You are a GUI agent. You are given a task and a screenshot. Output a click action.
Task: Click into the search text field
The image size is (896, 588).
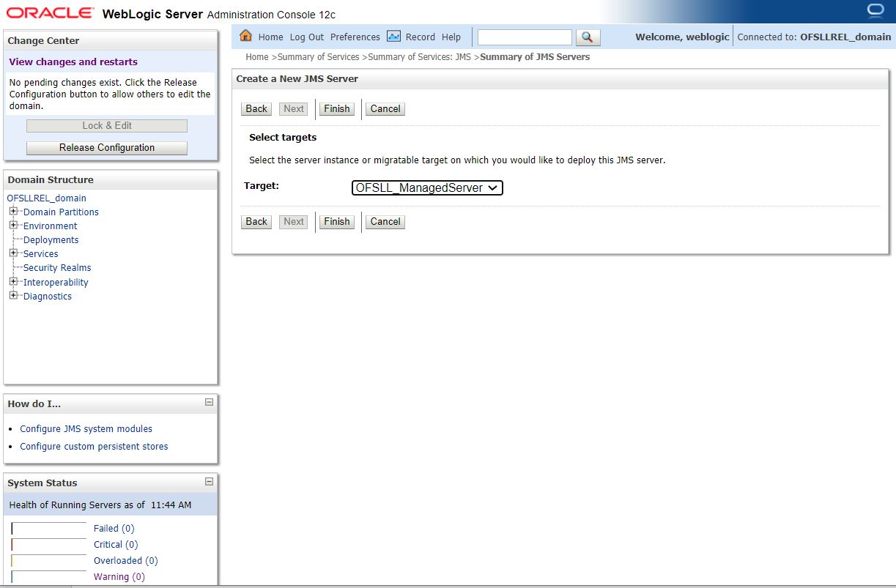525,37
